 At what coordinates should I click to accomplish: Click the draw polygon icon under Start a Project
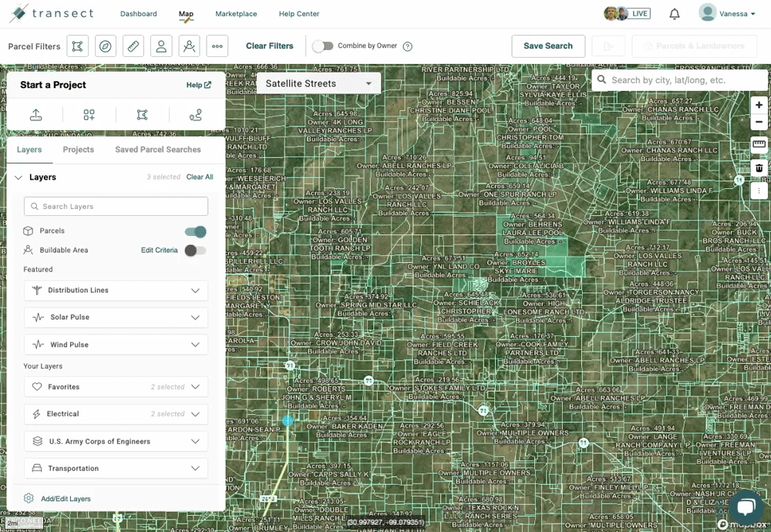[x=142, y=115]
